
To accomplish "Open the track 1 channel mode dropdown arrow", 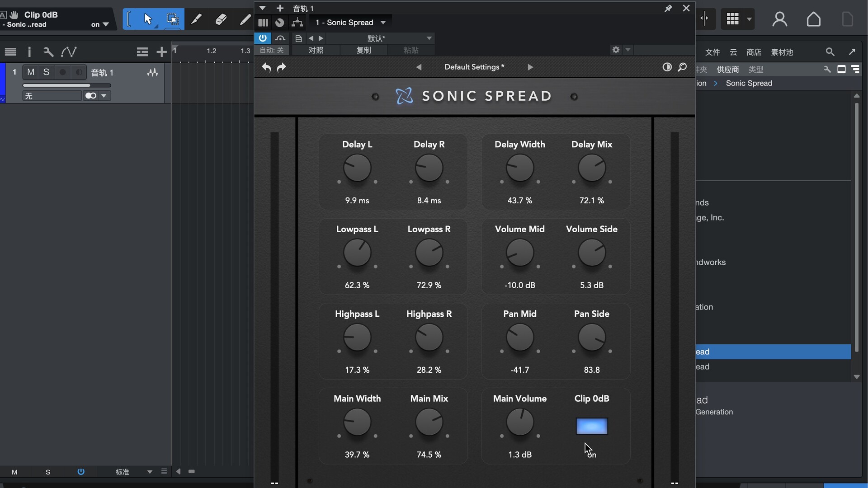I will coord(104,96).
